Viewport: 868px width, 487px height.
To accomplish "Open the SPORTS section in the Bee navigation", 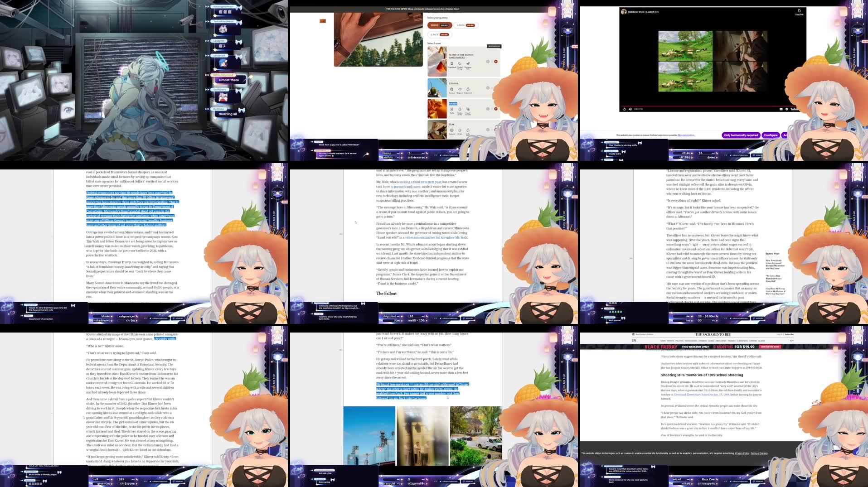I will pos(670,340).
